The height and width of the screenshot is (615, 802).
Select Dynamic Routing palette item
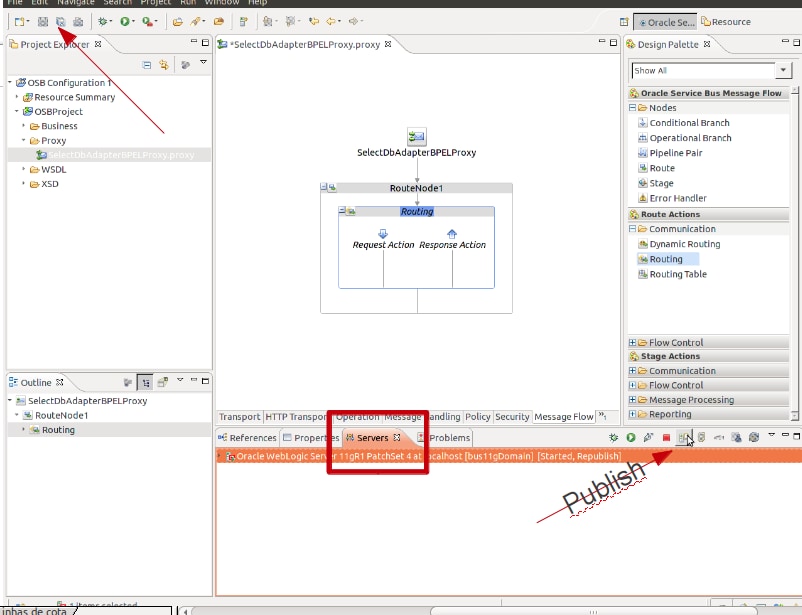[679, 244]
